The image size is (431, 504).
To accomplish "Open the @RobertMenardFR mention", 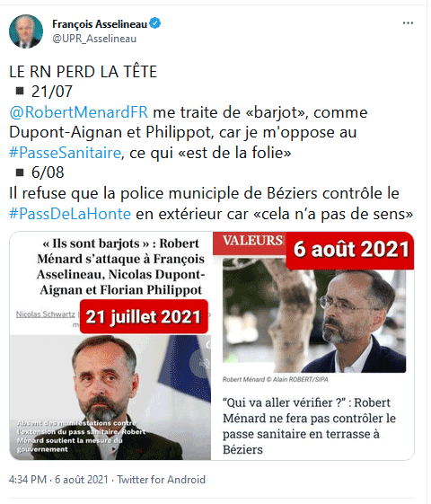I will tap(79, 112).
